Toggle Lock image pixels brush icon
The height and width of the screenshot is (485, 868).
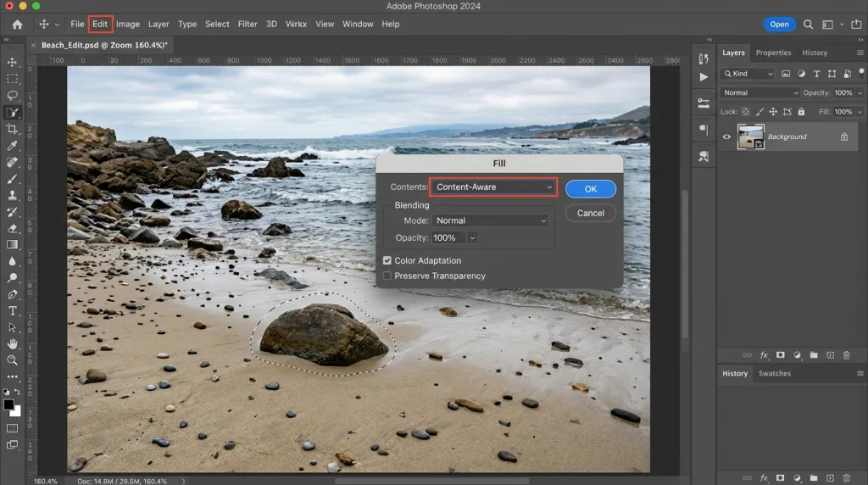759,112
